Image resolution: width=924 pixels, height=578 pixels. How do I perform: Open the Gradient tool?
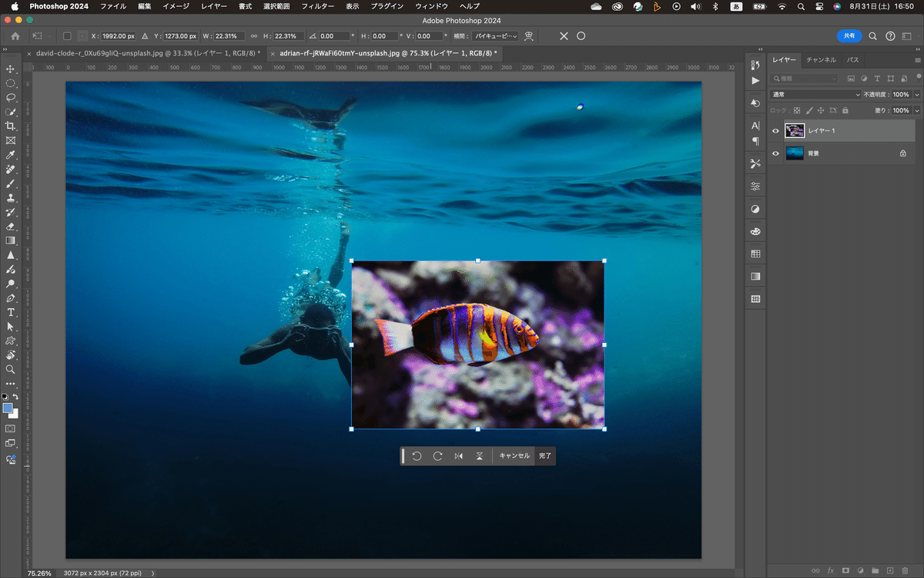tap(11, 240)
